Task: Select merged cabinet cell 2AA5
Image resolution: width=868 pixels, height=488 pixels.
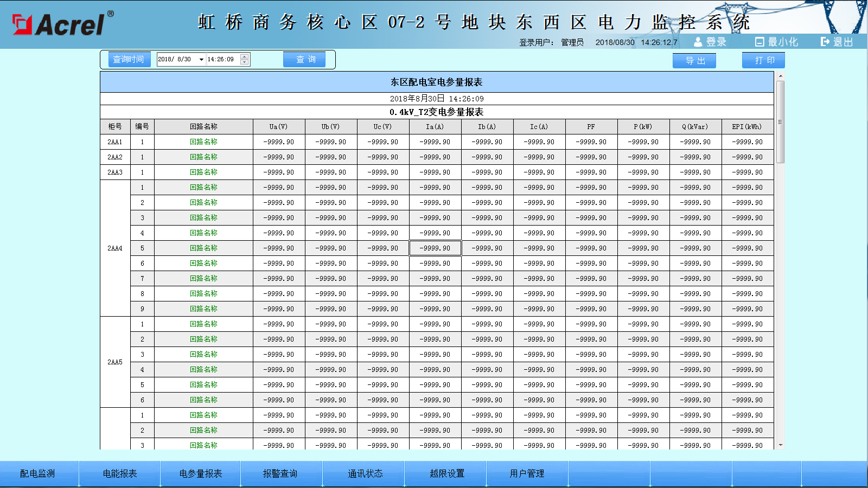Action: (115, 362)
